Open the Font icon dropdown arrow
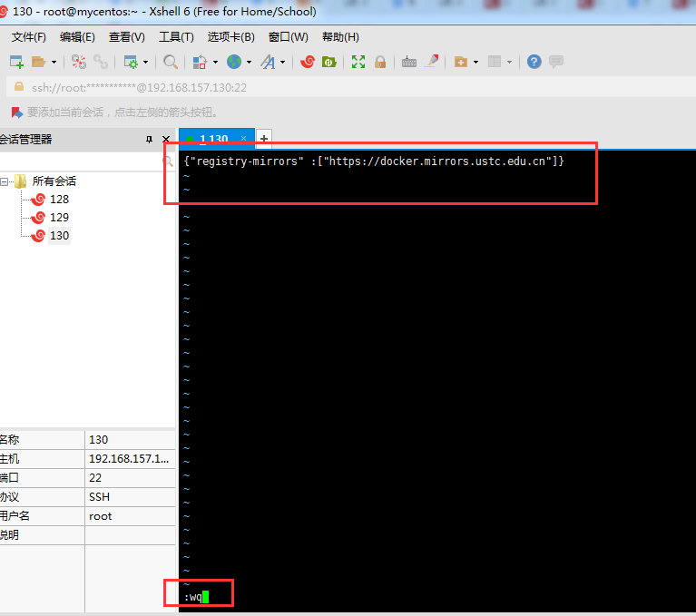This screenshot has width=696, height=616. click(283, 62)
